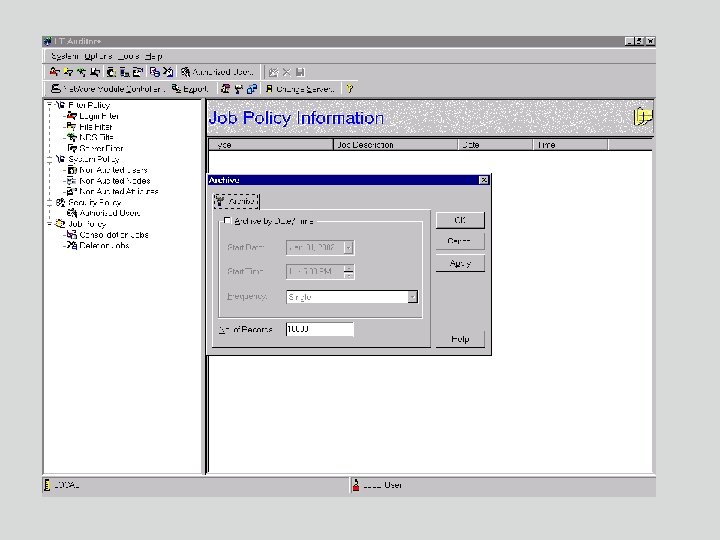720x540 pixels.
Task: Click the Non Audited Users toolbar icon
Action: click(x=111, y=72)
